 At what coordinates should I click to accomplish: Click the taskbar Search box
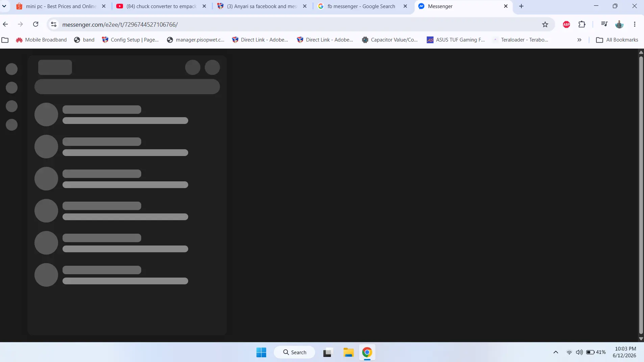coord(294,352)
